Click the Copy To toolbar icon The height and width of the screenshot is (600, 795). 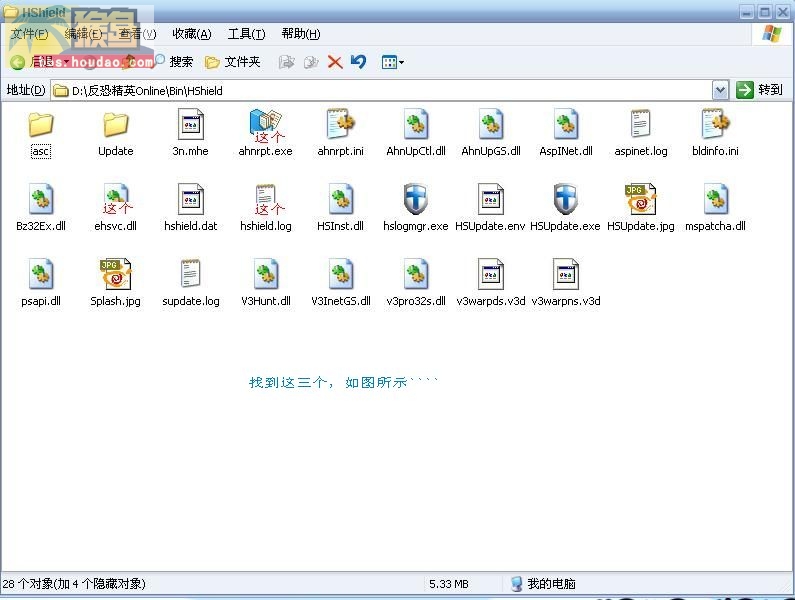click(311, 62)
